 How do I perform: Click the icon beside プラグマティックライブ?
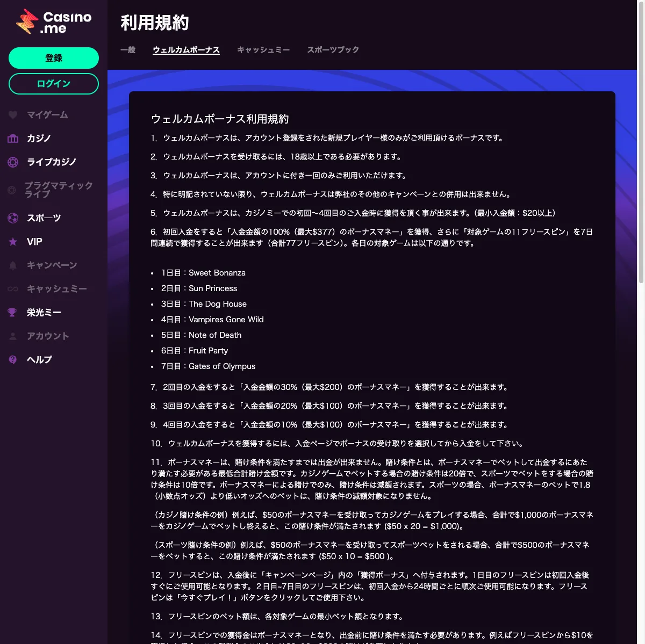point(12,190)
